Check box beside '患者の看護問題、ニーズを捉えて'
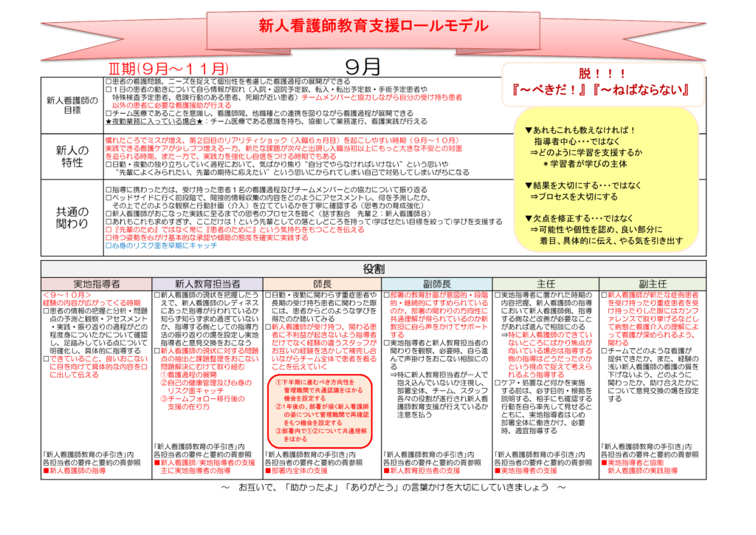Screen dimensions: 756x535 tap(109, 81)
